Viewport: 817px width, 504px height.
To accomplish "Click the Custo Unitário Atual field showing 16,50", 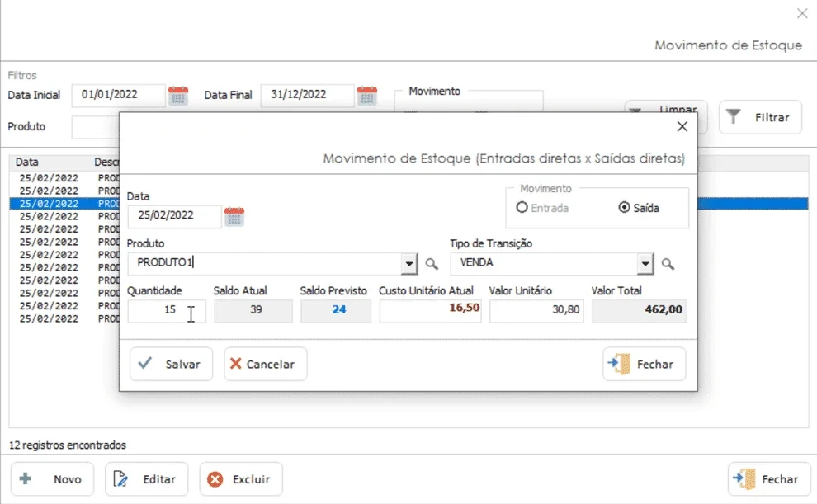I will (431, 311).
